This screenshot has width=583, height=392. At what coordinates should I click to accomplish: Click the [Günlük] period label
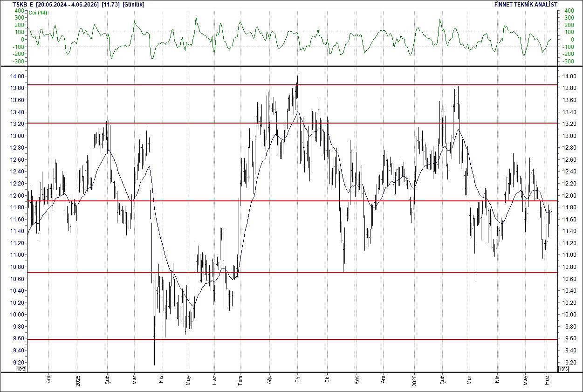pyautogui.click(x=133, y=4)
